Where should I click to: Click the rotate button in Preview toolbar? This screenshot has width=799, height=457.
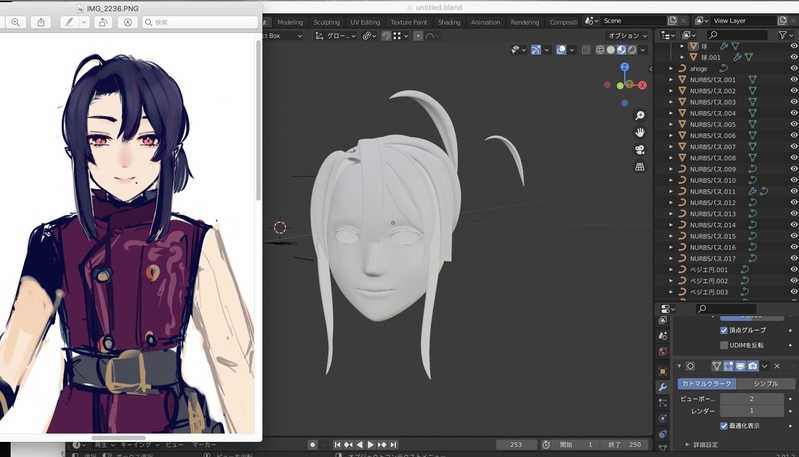[x=102, y=22]
